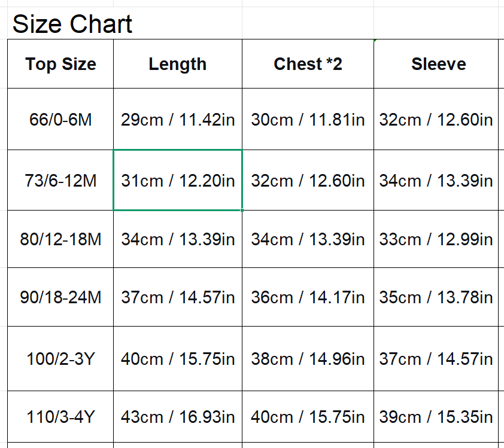
Task: Select the 90/18-24M size cell
Action: (x=60, y=297)
